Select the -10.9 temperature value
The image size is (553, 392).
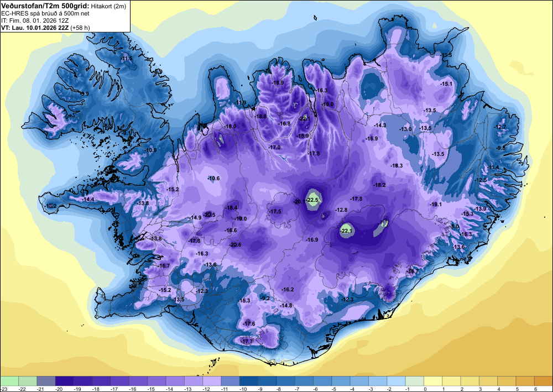(x=150, y=150)
